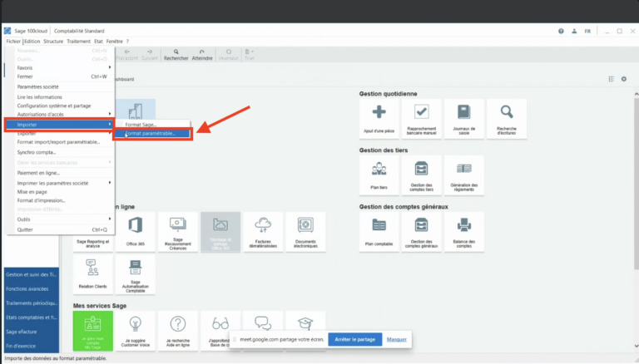The width and height of the screenshot is (639, 364).
Task: Open the Edition menu
Action: coord(32,41)
